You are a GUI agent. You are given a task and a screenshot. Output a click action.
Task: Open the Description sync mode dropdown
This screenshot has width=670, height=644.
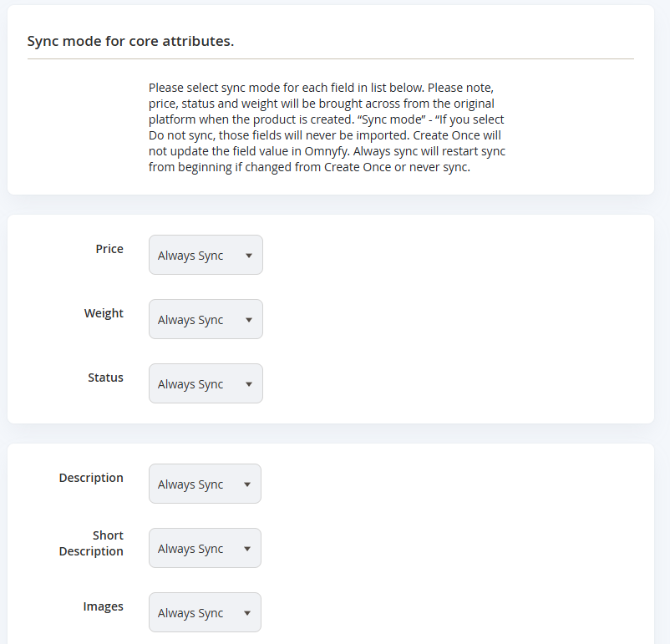pyautogui.click(x=205, y=484)
